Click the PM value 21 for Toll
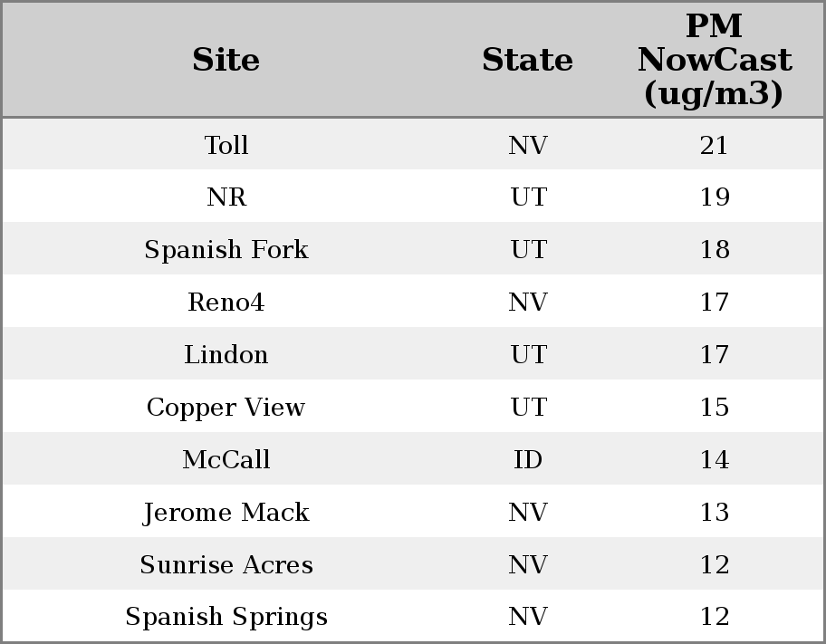The height and width of the screenshot is (644, 826). (x=714, y=145)
